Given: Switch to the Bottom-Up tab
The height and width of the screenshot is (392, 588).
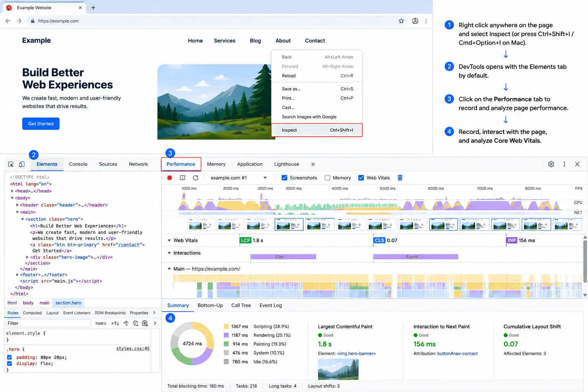Looking at the screenshot, I should (210, 305).
